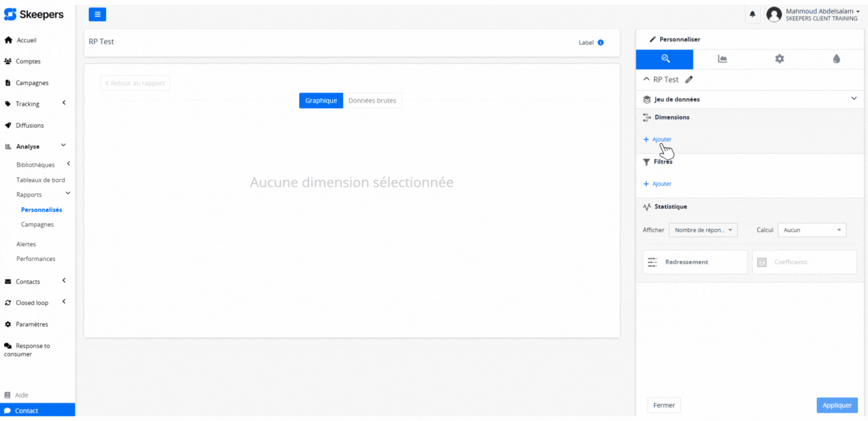Image resolution: width=868 pixels, height=421 pixels.
Task: Open the color droplet tab
Action: pos(836,59)
